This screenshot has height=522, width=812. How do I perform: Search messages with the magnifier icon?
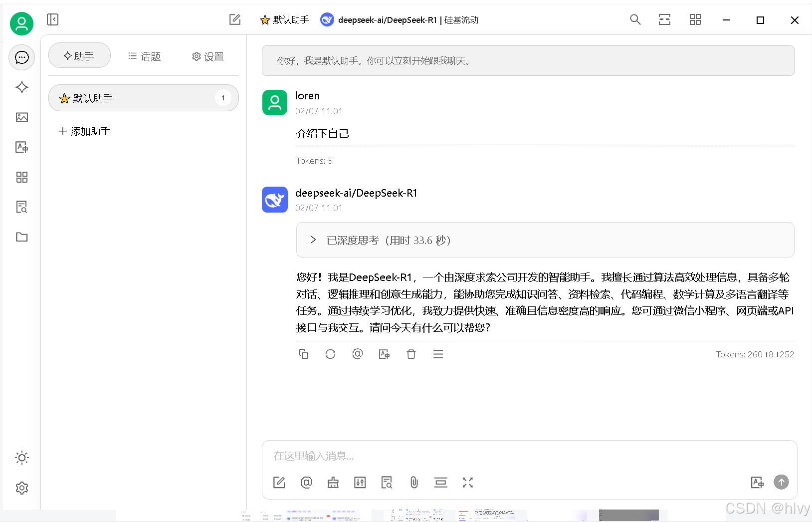point(635,19)
